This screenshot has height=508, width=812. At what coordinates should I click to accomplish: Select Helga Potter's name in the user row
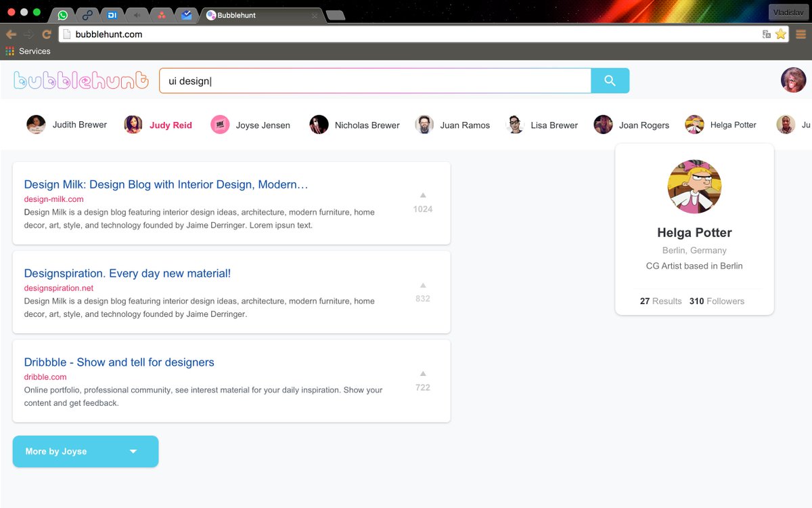[x=734, y=125]
